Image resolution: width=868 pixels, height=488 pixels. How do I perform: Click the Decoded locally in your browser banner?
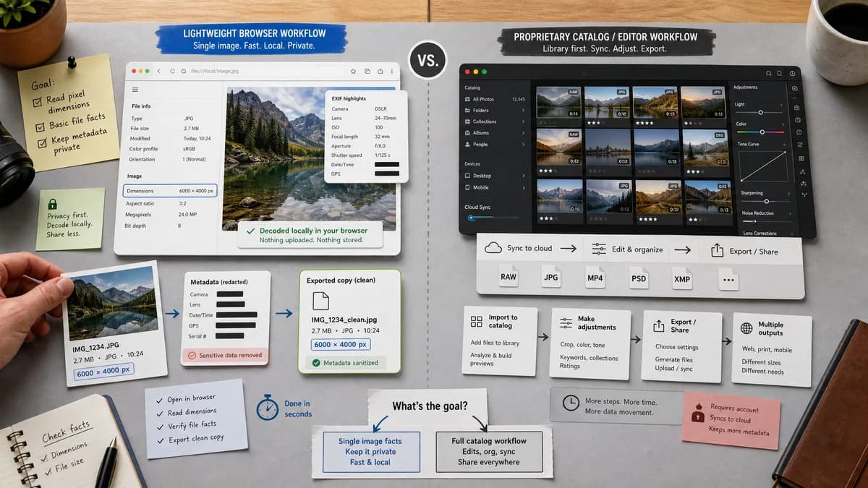tap(311, 235)
